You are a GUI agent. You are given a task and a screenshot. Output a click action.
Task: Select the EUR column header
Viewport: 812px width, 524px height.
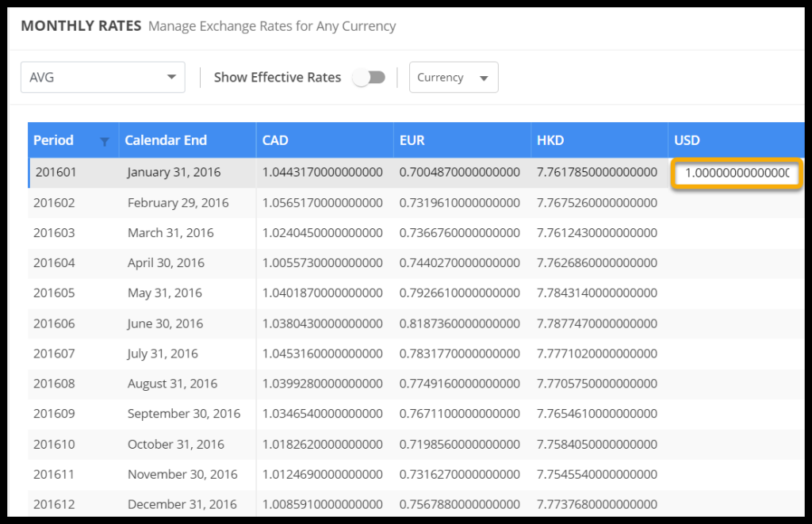pyautogui.click(x=412, y=140)
